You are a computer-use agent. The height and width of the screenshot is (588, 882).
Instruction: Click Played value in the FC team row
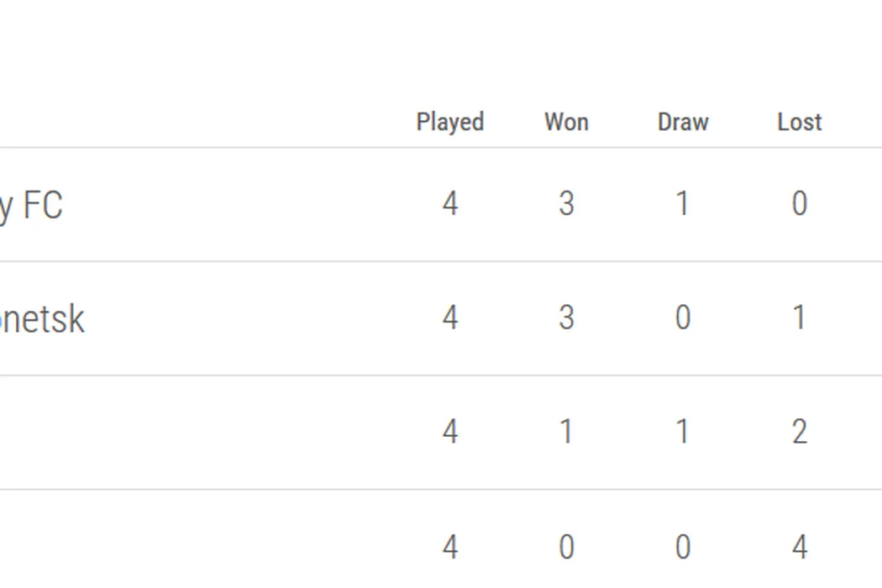[x=450, y=204]
